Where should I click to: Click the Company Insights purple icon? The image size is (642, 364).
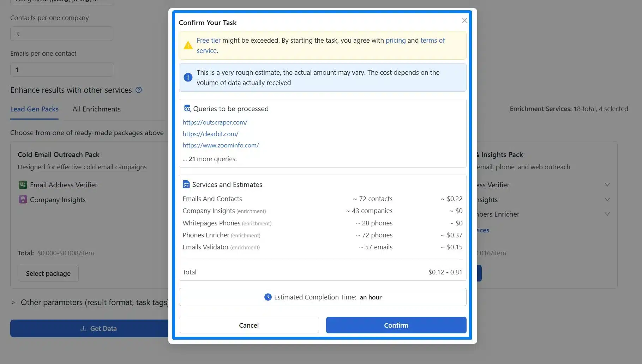tap(23, 200)
